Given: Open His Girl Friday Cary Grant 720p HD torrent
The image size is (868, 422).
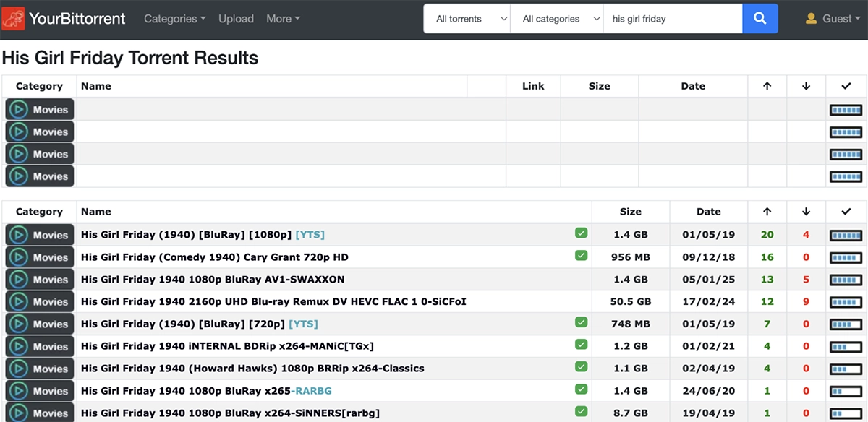Looking at the screenshot, I should point(215,257).
